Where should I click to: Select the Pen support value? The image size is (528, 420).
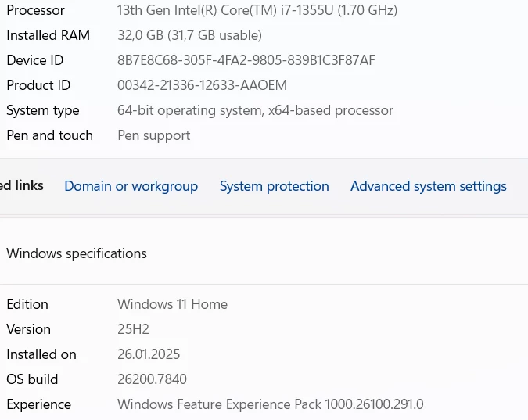click(154, 136)
